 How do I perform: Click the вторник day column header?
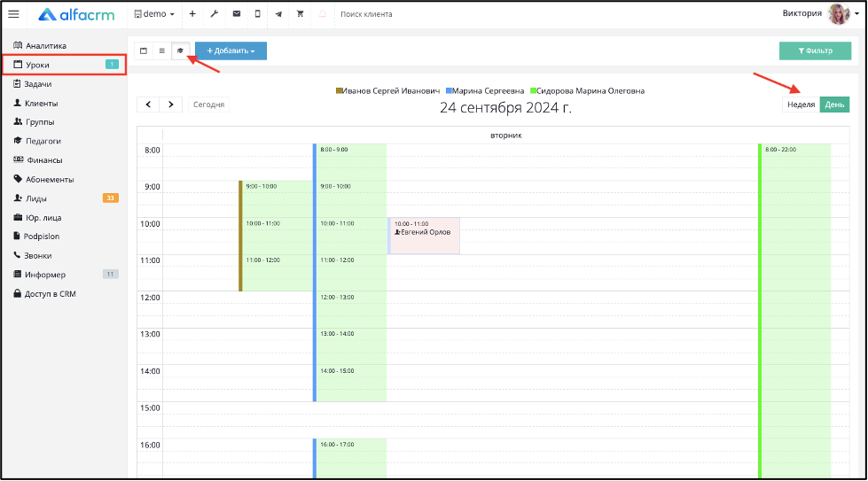(x=506, y=135)
